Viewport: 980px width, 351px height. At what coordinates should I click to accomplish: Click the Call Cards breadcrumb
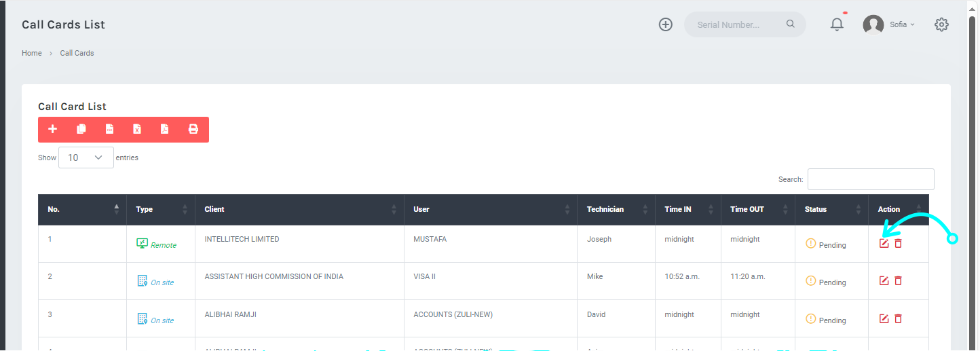(77, 53)
